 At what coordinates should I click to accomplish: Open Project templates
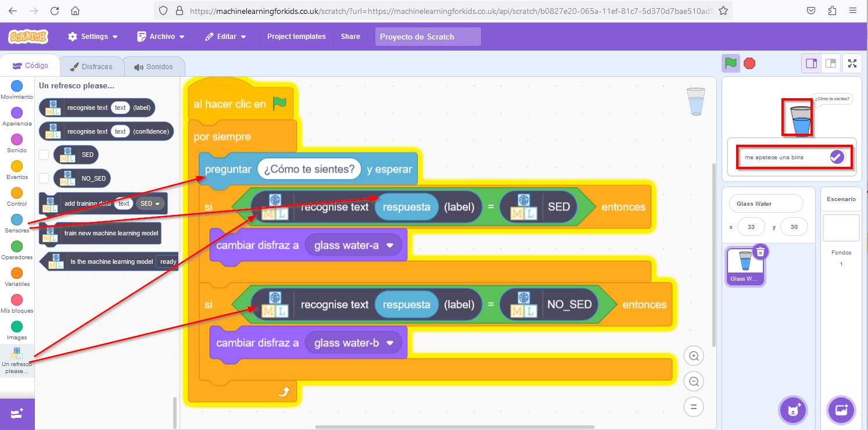[296, 37]
